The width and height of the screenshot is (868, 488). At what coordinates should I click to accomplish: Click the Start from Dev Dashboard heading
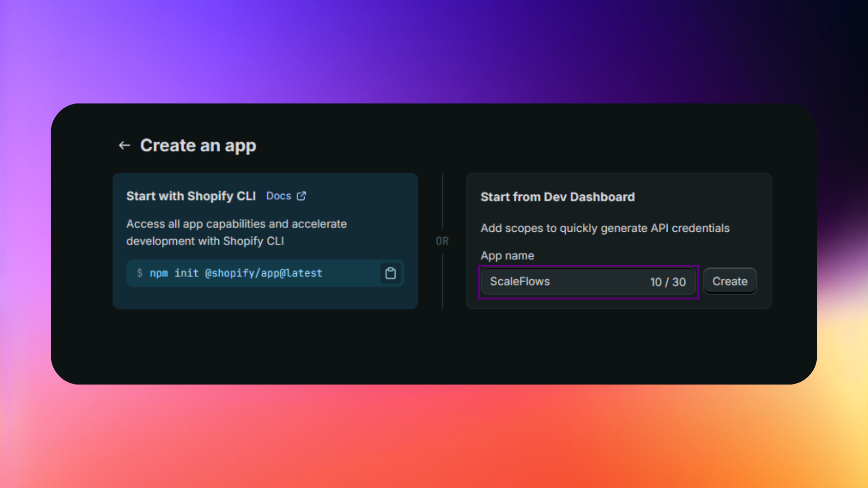557,197
